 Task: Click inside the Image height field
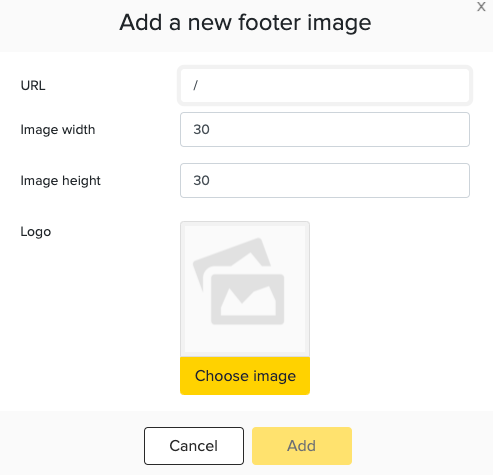click(x=325, y=180)
